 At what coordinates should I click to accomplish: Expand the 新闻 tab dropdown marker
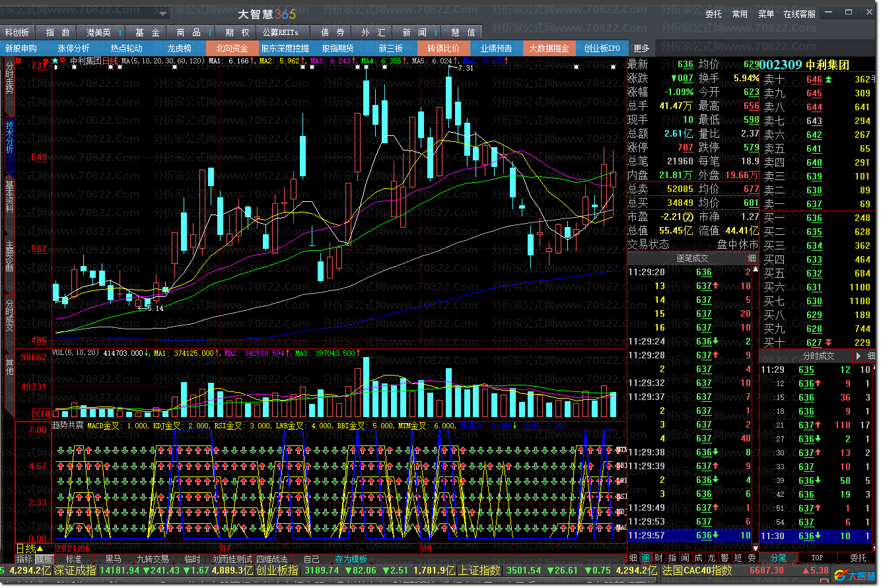(x=437, y=32)
